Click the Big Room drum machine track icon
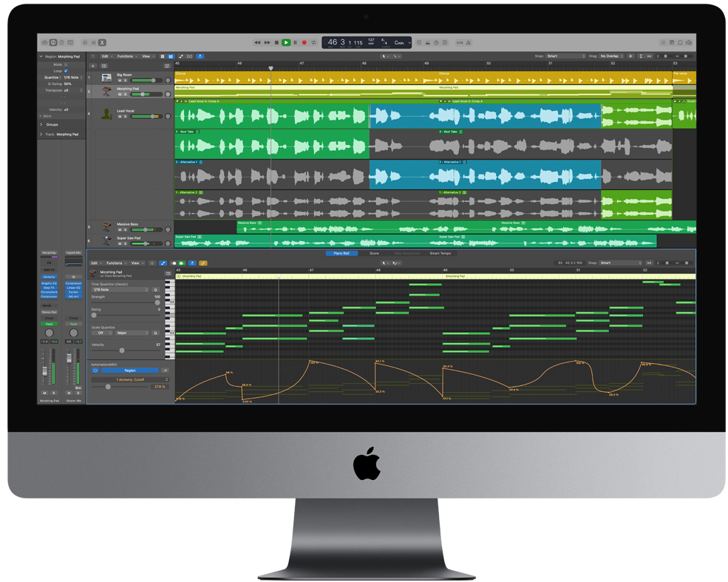728x582 pixels. coord(106,78)
